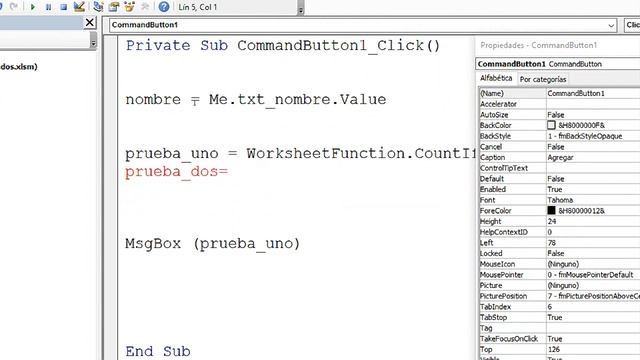This screenshot has height=360, width=640.
Task: Close the Project panel with X
Action: click(x=89, y=22)
